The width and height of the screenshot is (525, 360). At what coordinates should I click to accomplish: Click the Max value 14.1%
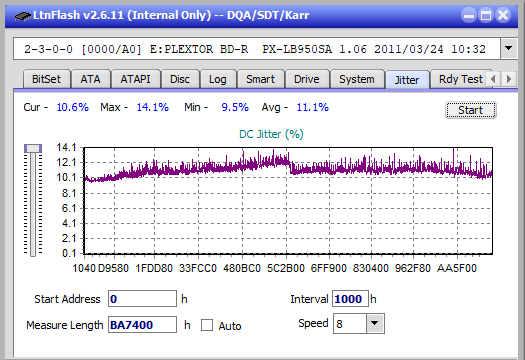(x=152, y=107)
